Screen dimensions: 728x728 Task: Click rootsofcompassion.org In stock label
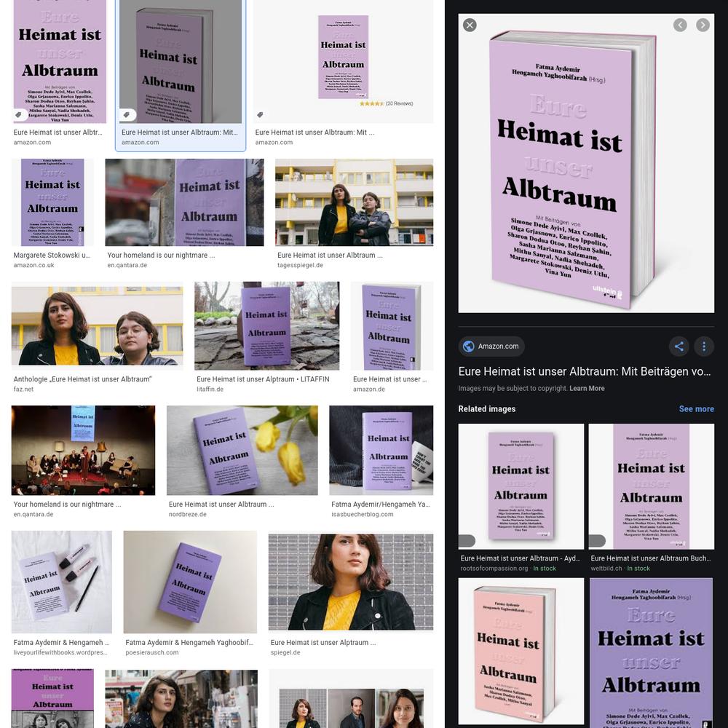click(544, 569)
